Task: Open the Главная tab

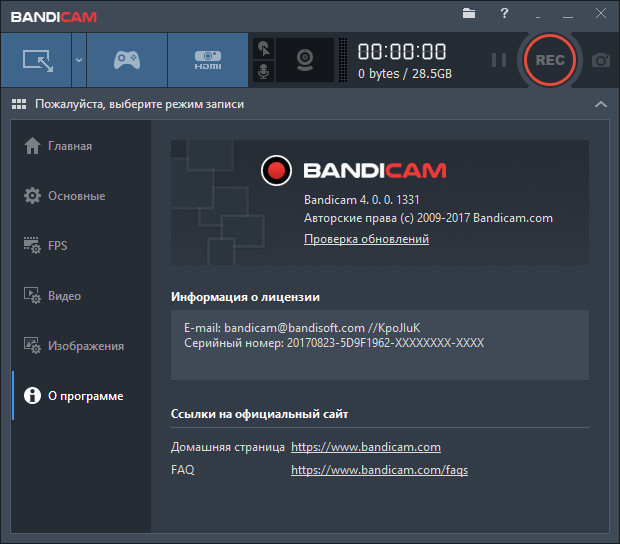Action: 70,146
